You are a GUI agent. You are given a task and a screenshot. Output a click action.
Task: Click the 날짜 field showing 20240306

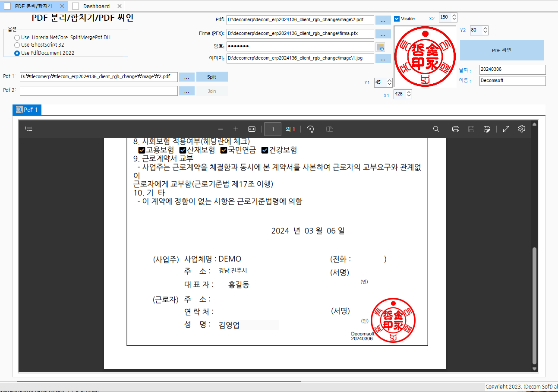(512, 70)
